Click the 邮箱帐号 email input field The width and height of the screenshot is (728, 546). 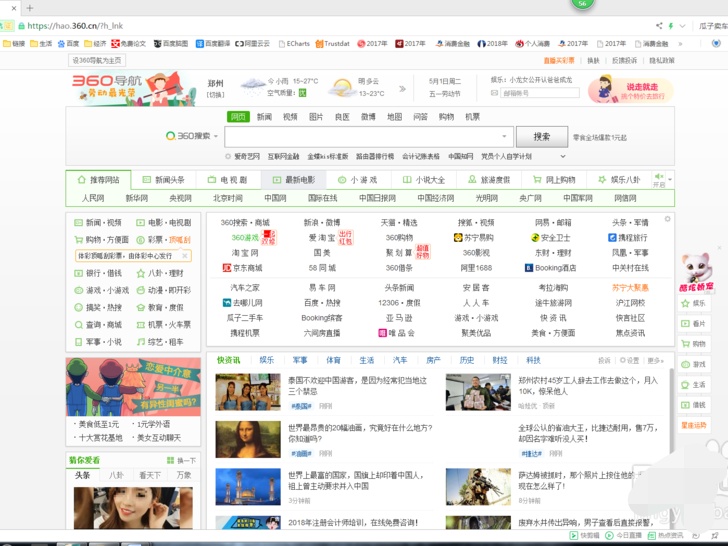[540, 93]
